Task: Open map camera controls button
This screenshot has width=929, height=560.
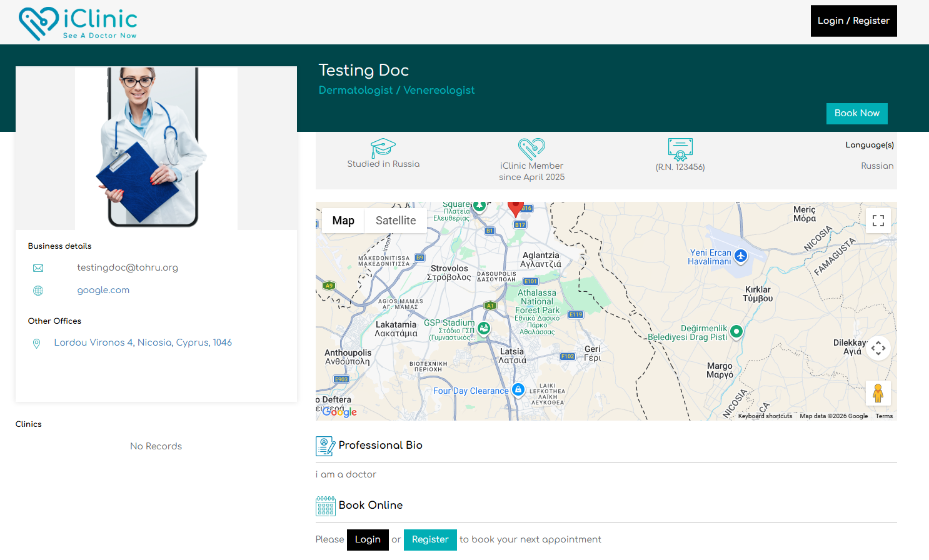Action: (x=878, y=348)
